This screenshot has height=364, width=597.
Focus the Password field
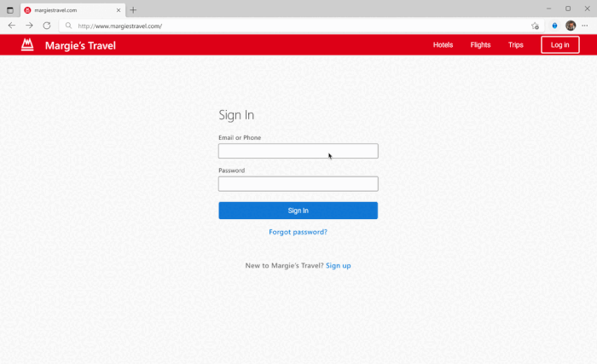[x=298, y=184]
